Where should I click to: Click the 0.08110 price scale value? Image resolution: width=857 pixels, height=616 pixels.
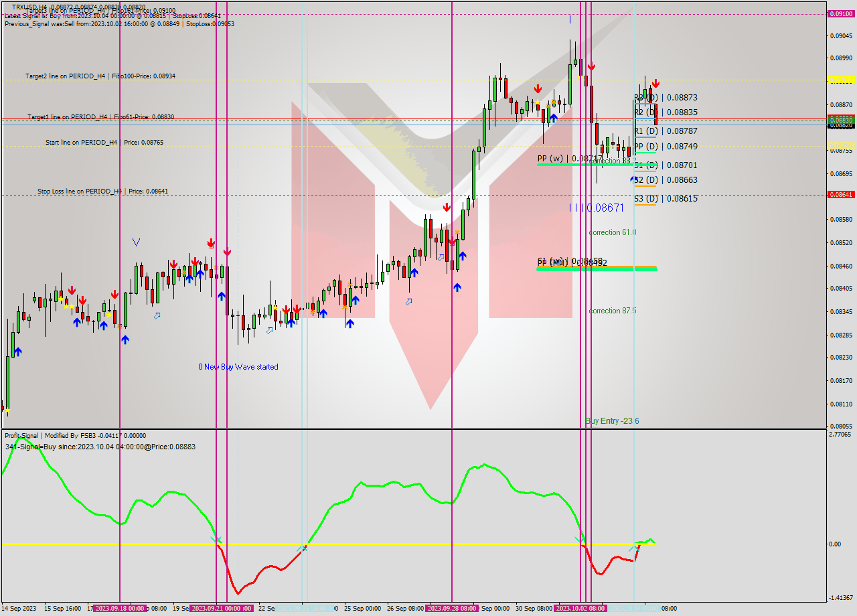point(841,404)
